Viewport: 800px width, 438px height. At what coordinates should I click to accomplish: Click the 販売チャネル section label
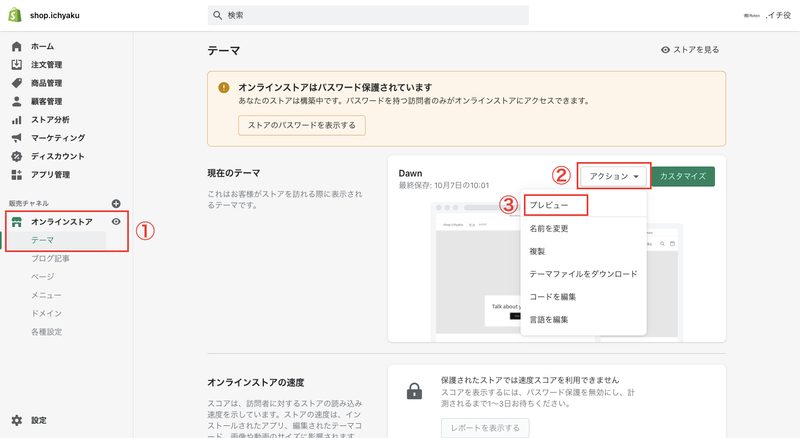click(29, 203)
